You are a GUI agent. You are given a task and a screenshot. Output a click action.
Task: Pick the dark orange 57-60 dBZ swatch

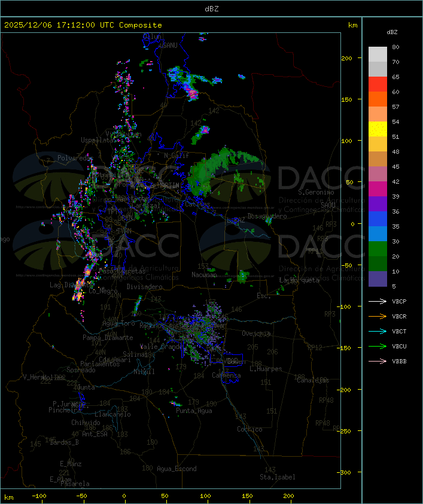pos(378,99)
